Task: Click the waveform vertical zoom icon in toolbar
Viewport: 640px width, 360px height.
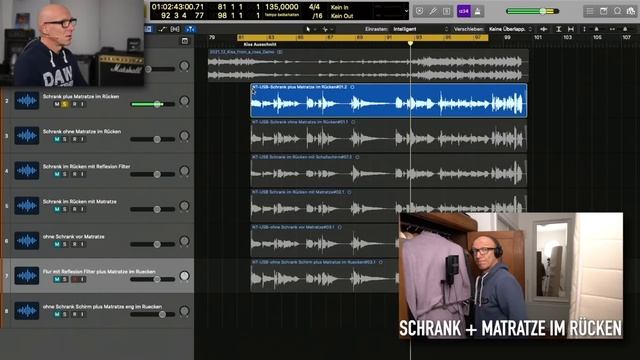Action: (559, 29)
